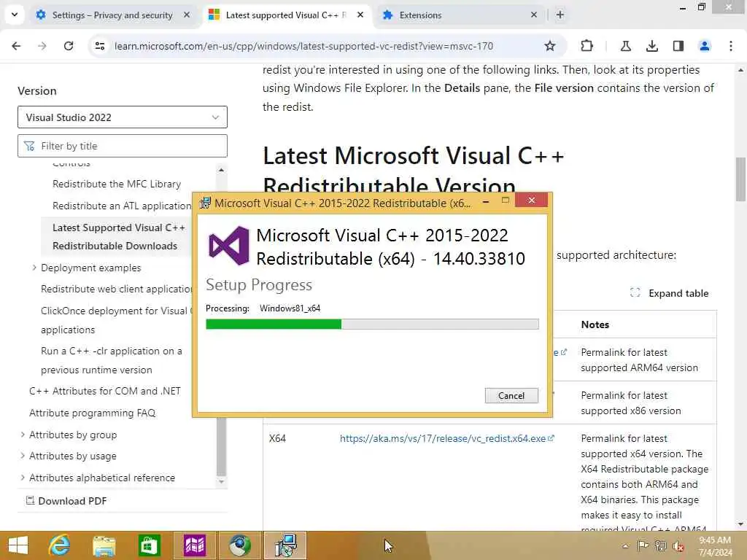Open Redistribute an ATL application
Image resolution: width=747 pixels, height=560 pixels.
coord(122,206)
